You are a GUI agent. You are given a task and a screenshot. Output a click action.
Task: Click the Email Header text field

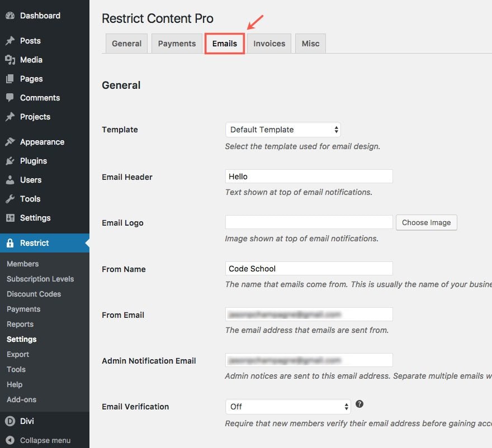tap(309, 177)
